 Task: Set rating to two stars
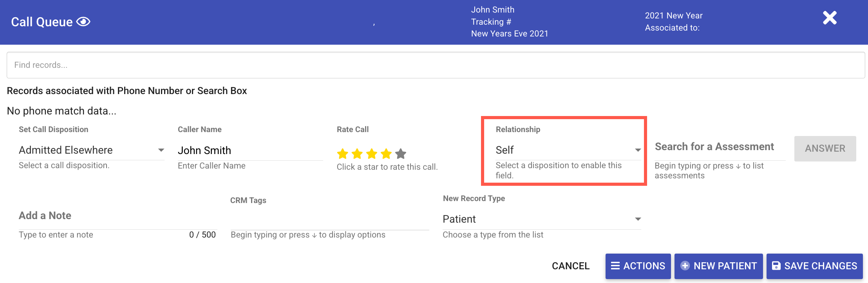357,154
